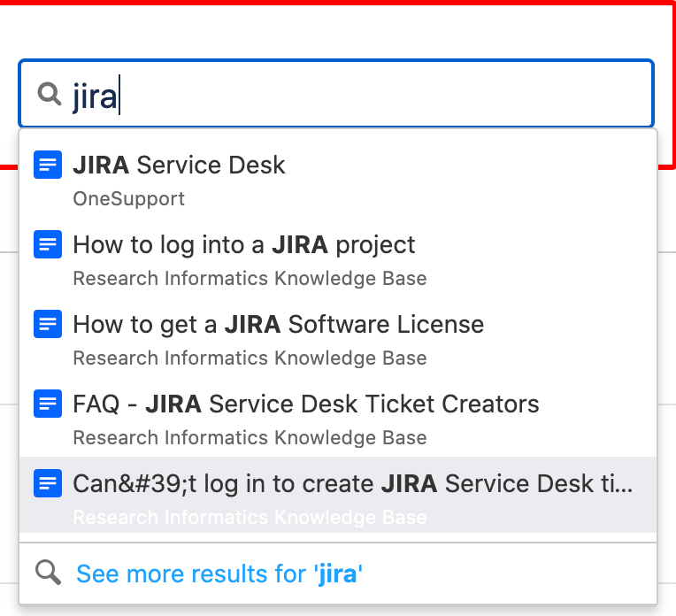Open 'How to get a JIRA Software License'
This screenshot has width=676, height=616.
[279, 325]
